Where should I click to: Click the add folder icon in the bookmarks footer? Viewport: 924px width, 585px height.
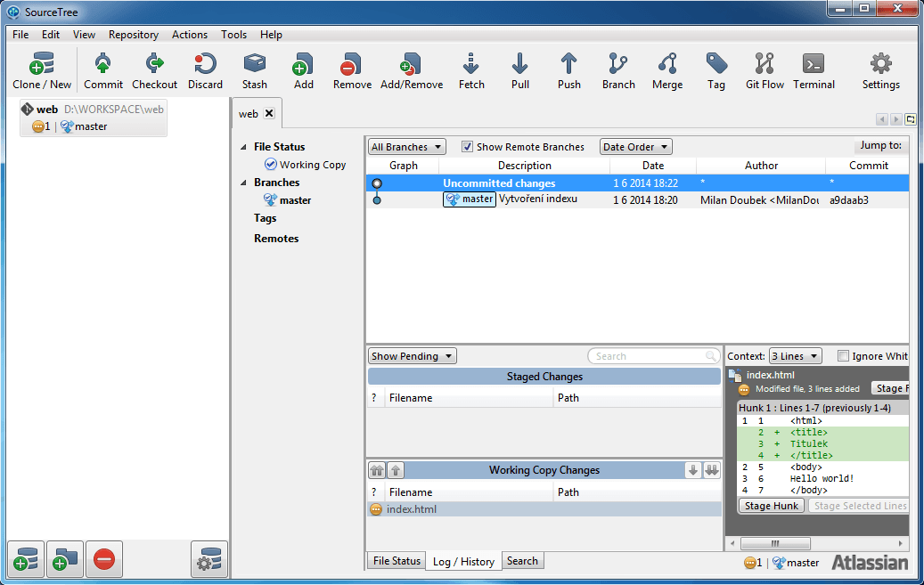click(65, 558)
